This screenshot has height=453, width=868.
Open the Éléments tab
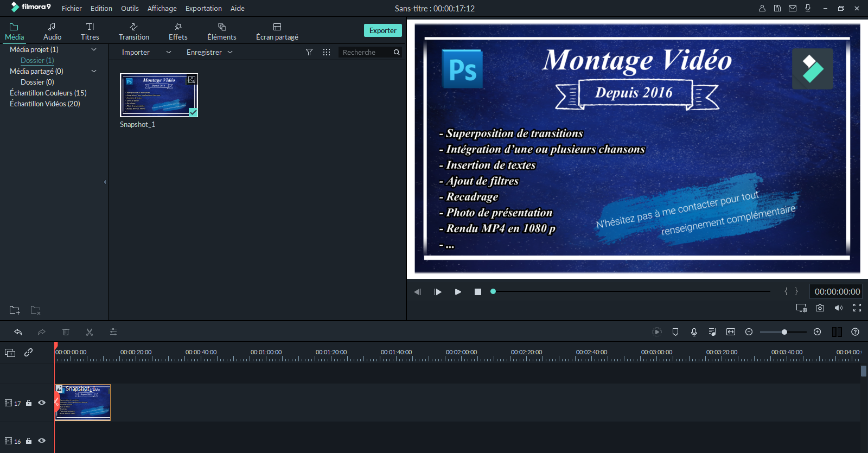coord(222,31)
